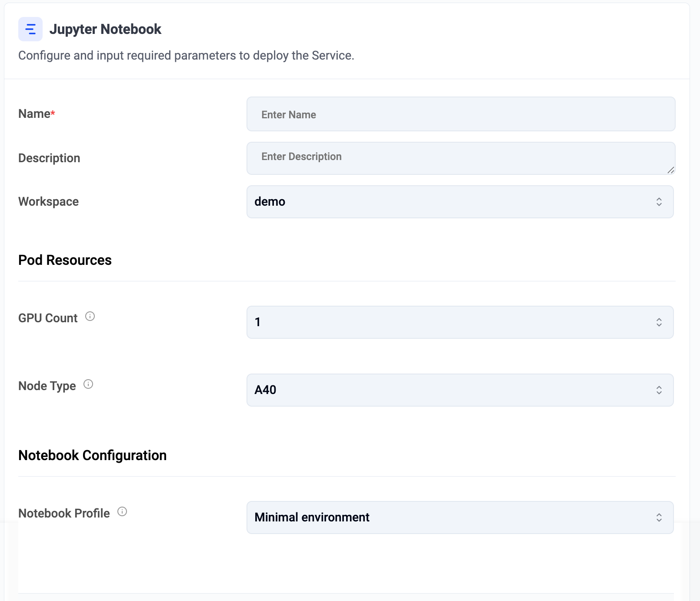Screen dimensions: 700x601
Task: Click the Name* field label
Action: pos(37,114)
